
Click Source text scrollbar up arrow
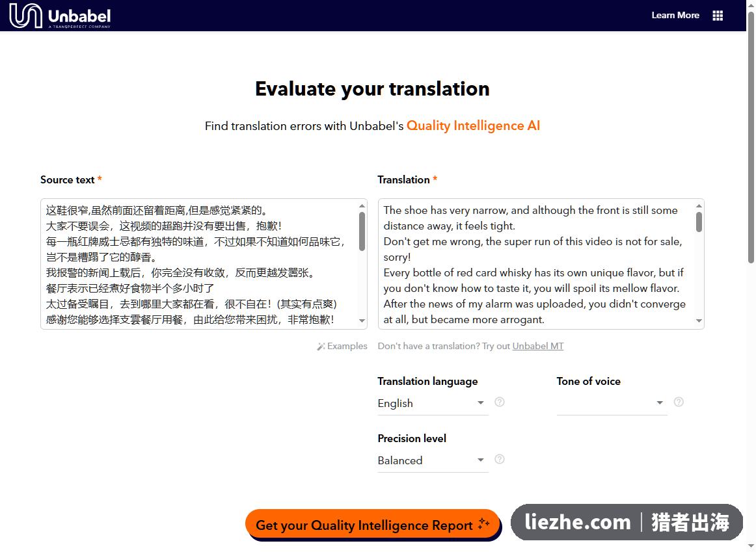(x=362, y=205)
